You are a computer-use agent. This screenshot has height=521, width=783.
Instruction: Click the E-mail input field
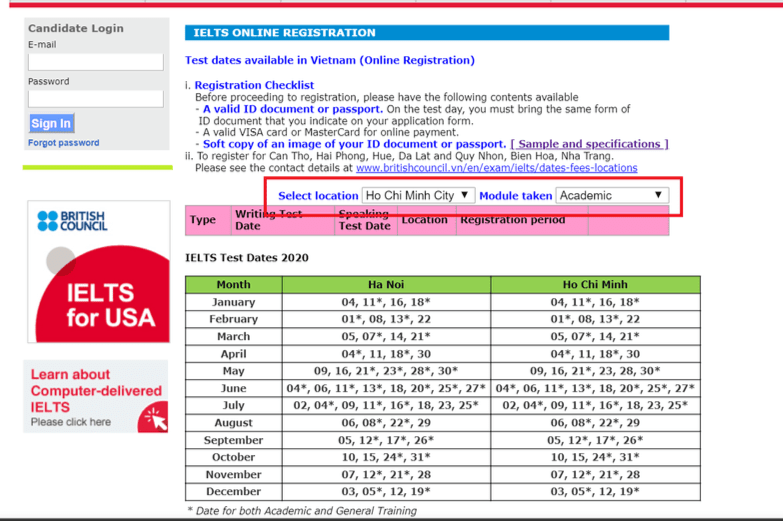[x=95, y=62]
